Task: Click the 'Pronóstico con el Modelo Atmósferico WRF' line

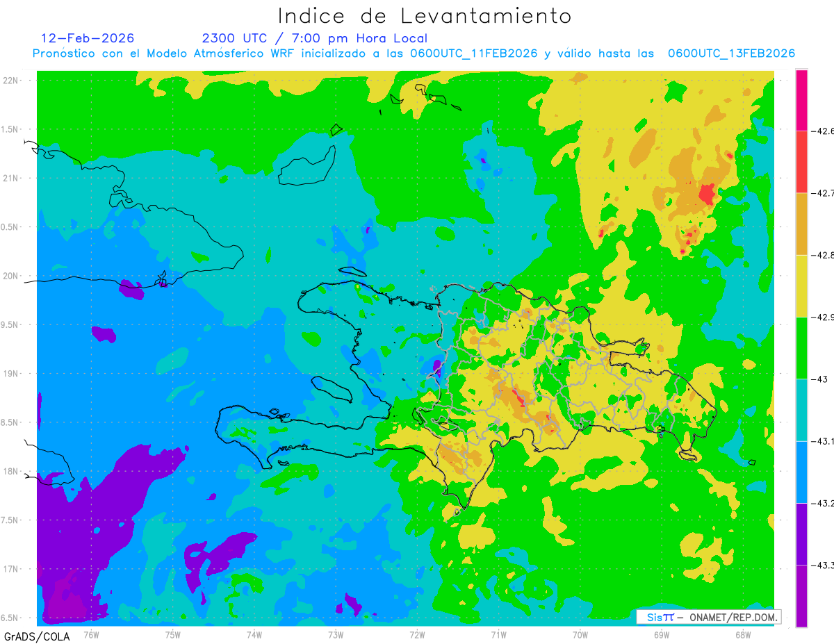Action: tap(414, 53)
